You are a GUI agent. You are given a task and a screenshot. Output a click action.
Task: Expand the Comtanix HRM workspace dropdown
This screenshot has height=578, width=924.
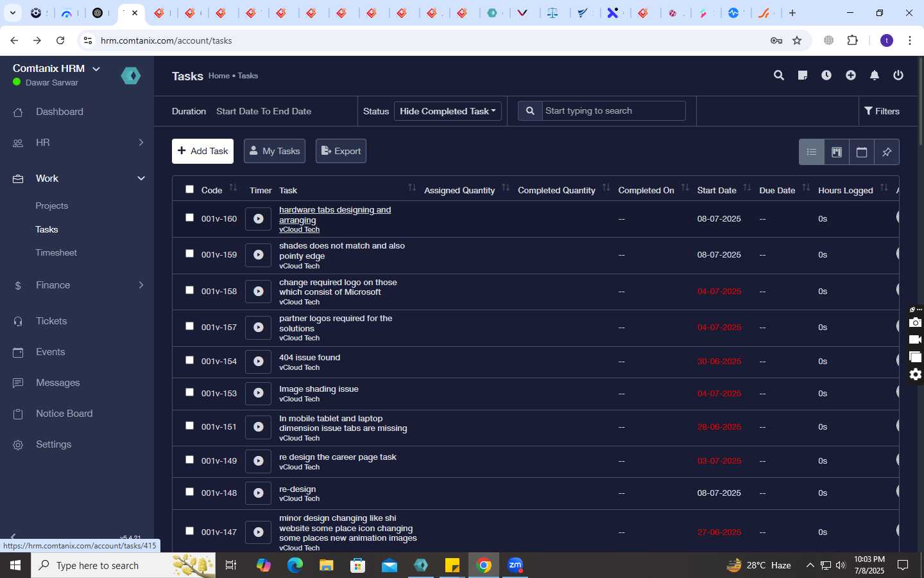coord(96,69)
